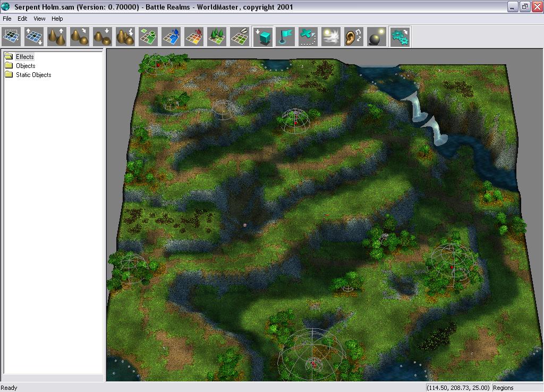Select the terrain texture painting tool
Image resolution: width=544 pixels, height=392 pixels.
coord(147,36)
